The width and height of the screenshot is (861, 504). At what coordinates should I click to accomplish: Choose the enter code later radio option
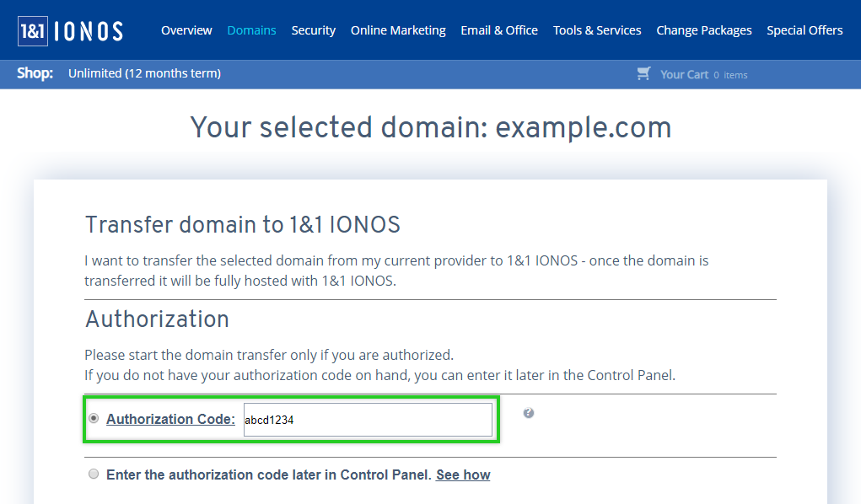click(x=94, y=475)
